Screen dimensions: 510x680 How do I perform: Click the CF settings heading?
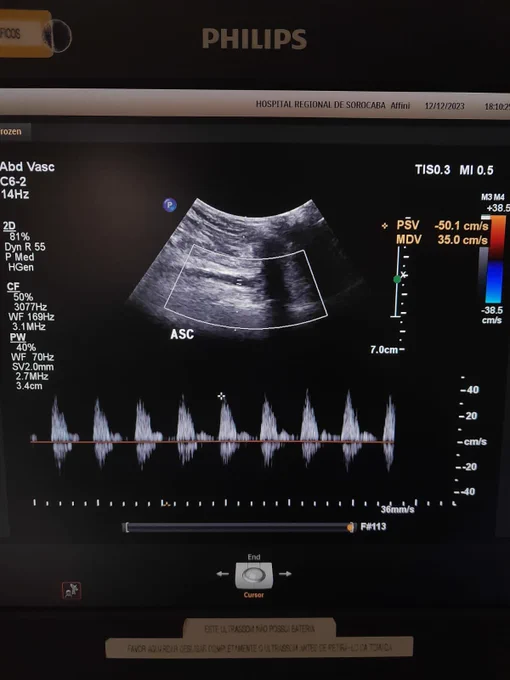pyautogui.click(x=13, y=286)
